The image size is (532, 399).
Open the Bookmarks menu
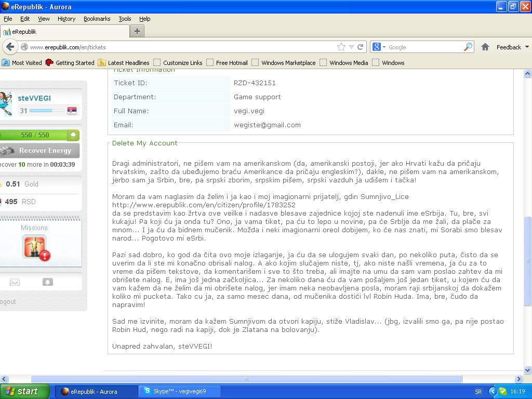click(x=97, y=19)
